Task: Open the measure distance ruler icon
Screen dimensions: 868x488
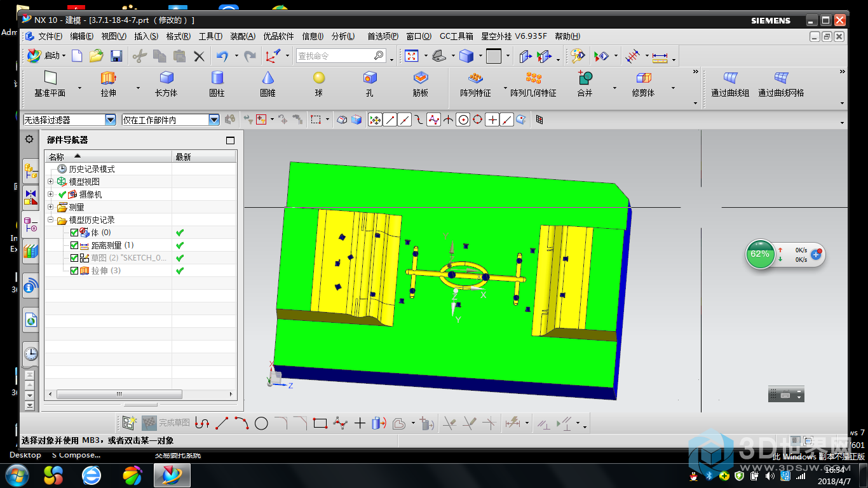Action: coord(660,57)
